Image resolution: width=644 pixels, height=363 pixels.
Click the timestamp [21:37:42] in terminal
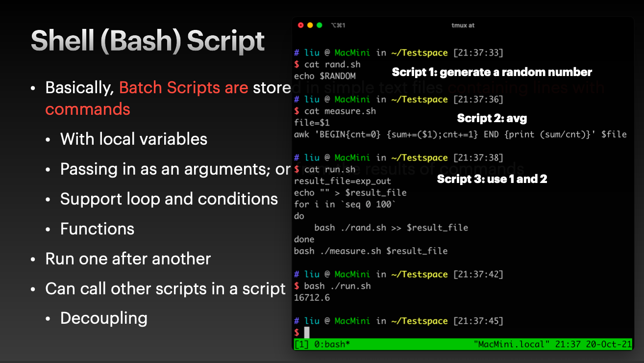tap(478, 274)
